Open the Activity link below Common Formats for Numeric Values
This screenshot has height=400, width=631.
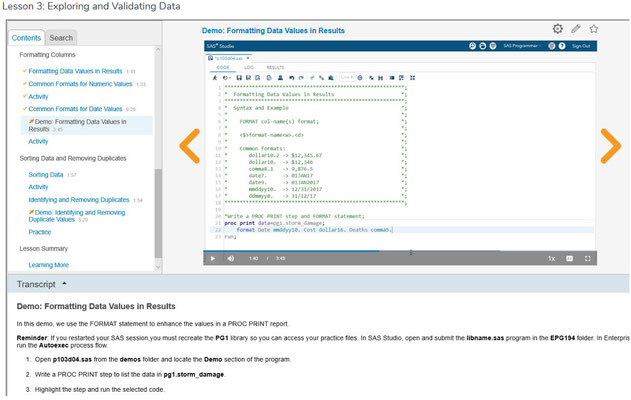click(38, 97)
